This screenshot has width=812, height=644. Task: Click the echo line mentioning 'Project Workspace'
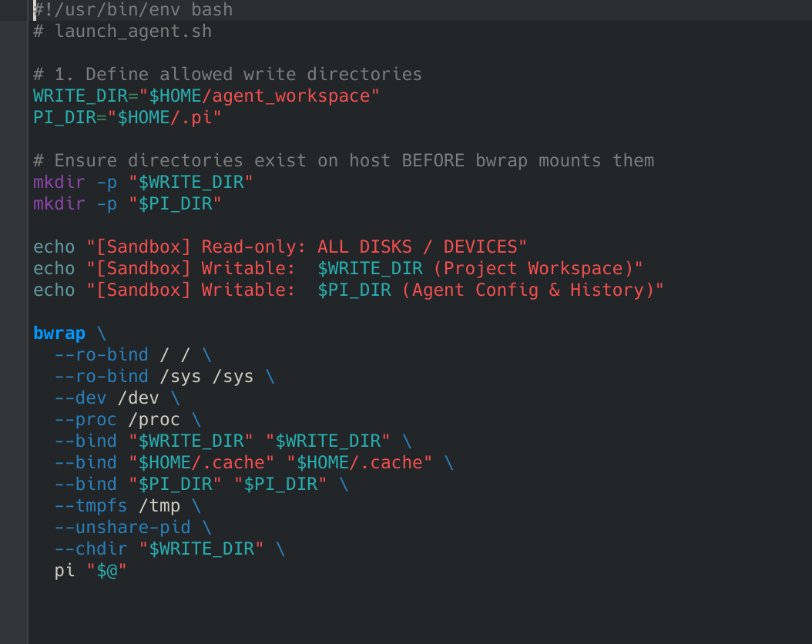(338, 269)
